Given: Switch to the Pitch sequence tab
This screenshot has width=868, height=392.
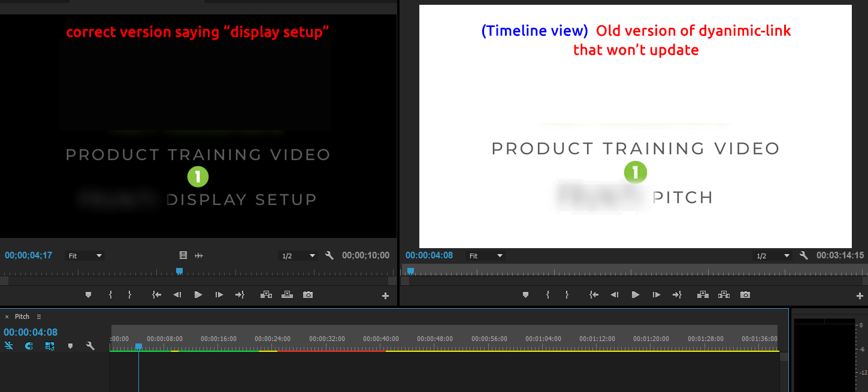Looking at the screenshot, I should point(21,316).
